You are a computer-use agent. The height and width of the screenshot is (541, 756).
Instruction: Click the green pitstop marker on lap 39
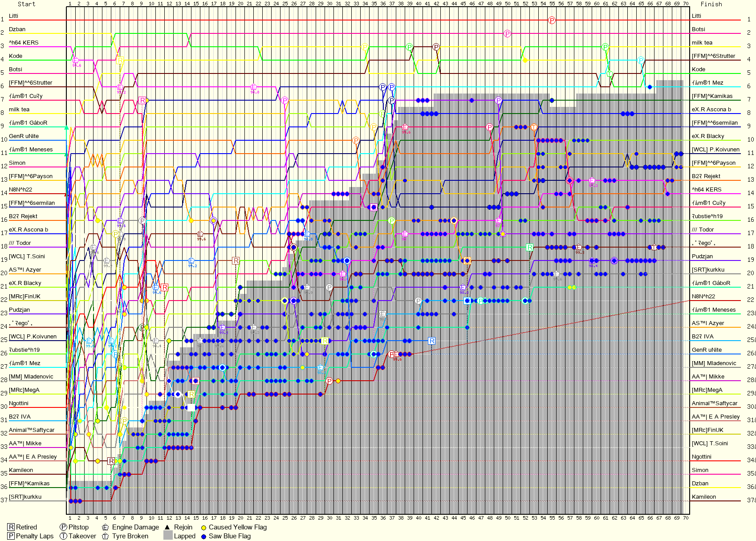pyautogui.click(x=409, y=47)
